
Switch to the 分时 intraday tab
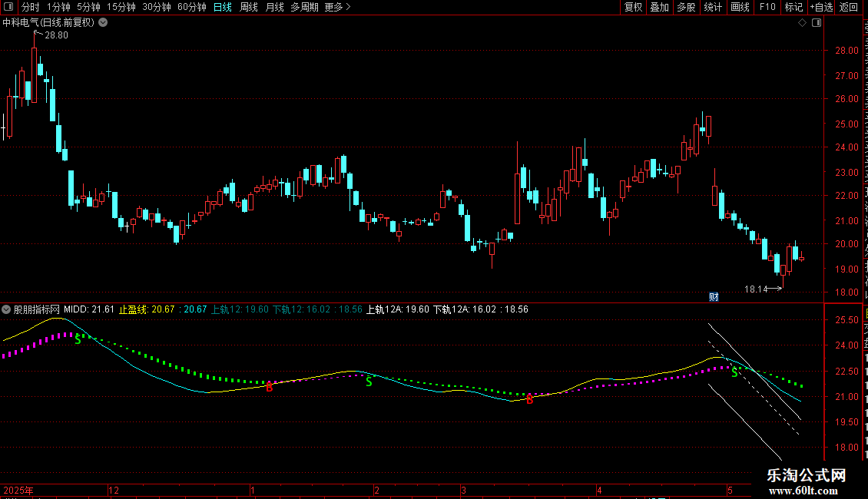pyautogui.click(x=31, y=7)
